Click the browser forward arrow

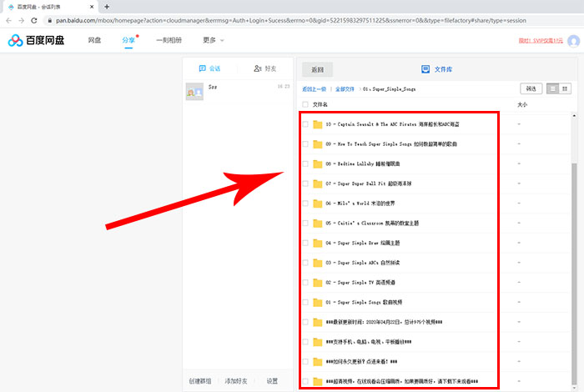(x=21, y=21)
